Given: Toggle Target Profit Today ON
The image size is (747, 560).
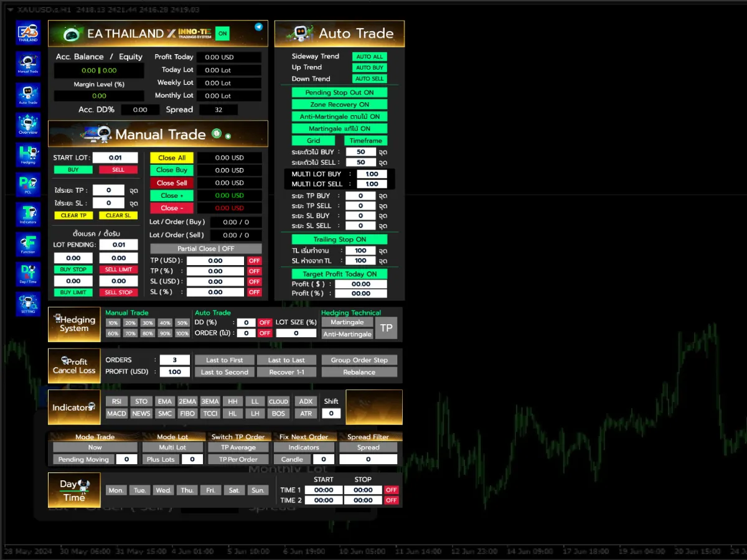Looking at the screenshot, I should tap(339, 274).
